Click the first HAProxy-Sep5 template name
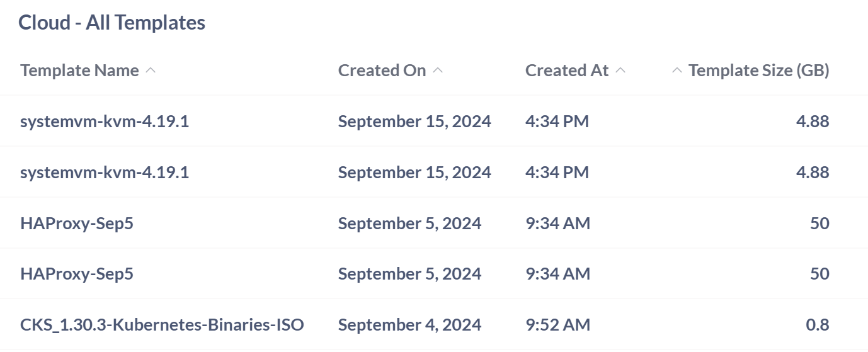The width and height of the screenshot is (868, 352). (77, 224)
